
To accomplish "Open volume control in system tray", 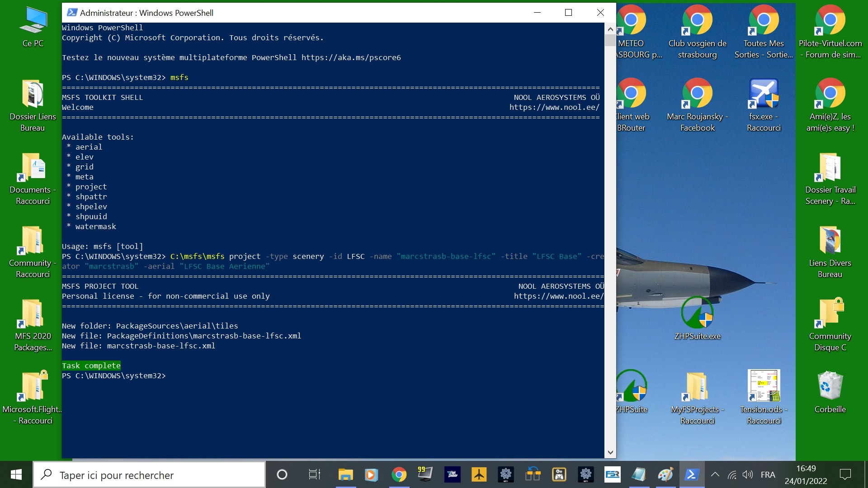I will (748, 474).
